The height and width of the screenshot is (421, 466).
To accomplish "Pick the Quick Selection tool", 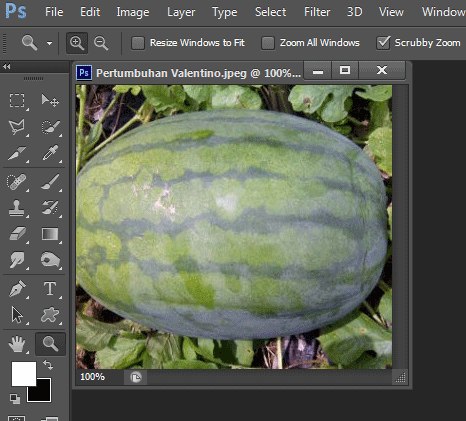I will pos(51,127).
